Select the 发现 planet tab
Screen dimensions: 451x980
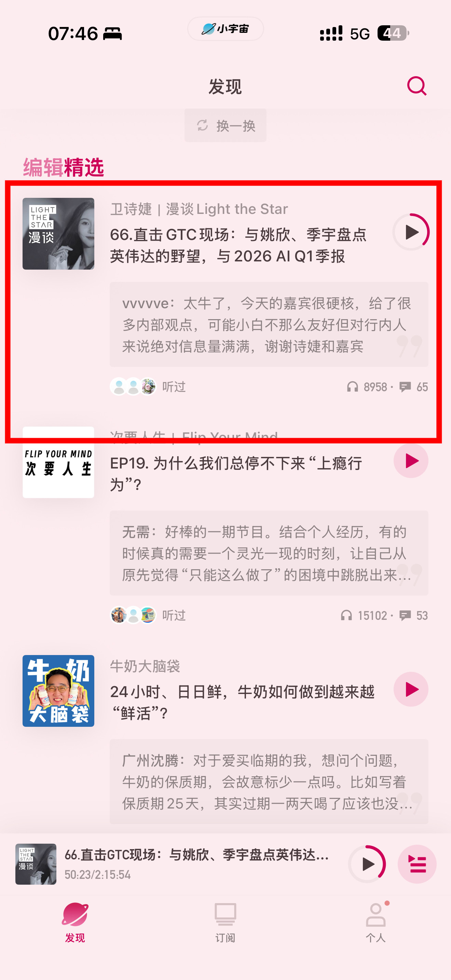click(75, 922)
